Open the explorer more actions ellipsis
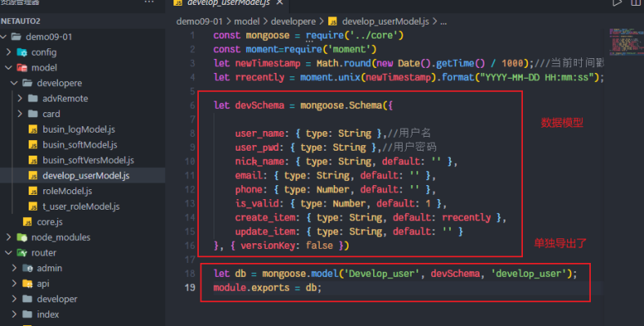This screenshot has height=326, width=644. (x=149, y=2)
